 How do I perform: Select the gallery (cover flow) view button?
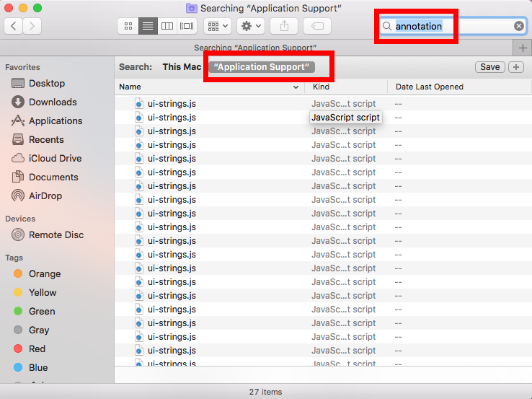pyautogui.click(x=187, y=26)
